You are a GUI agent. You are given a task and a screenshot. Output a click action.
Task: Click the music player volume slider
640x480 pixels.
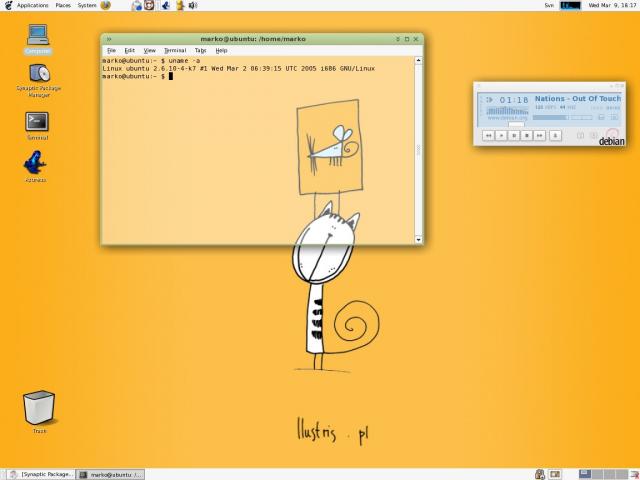tap(551, 117)
